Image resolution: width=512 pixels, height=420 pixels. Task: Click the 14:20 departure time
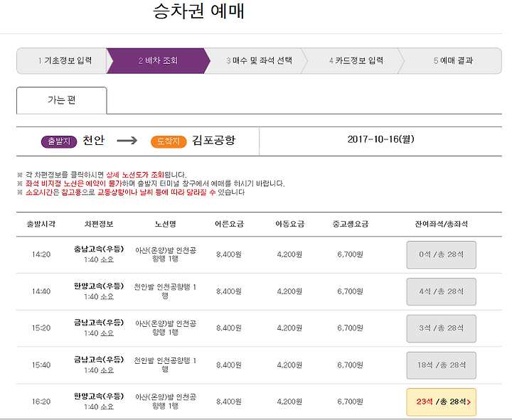(41, 254)
